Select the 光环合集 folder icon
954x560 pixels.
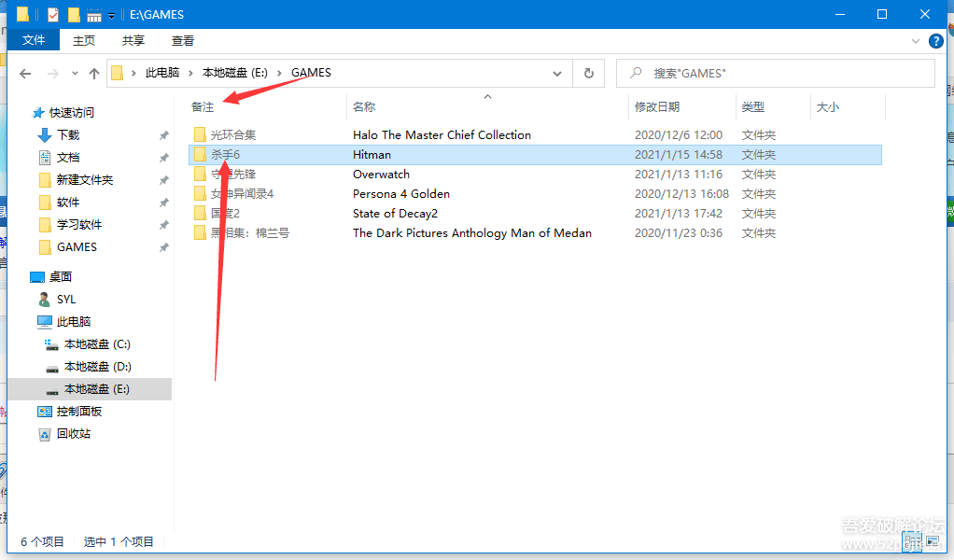[x=200, y=134]
